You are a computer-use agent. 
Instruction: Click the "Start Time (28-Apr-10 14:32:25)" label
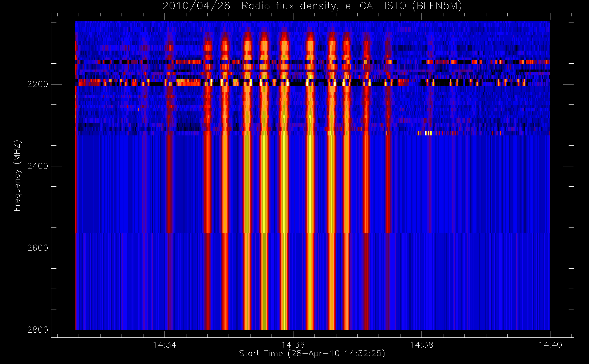312,353
